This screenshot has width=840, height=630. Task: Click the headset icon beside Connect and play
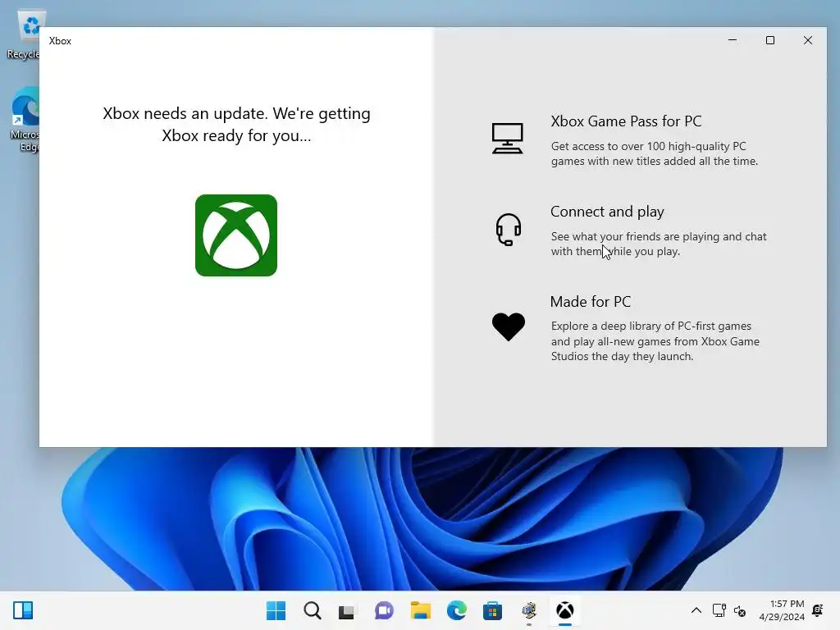[509, 230]
